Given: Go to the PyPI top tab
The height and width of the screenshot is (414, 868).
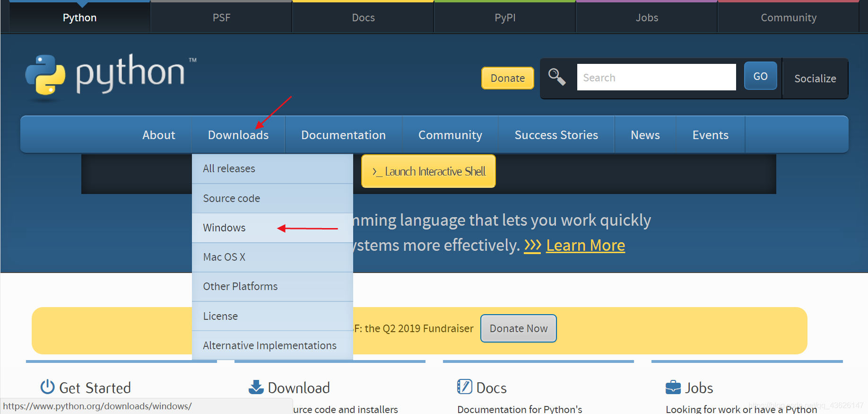Looking at the screenshot, I should [x=505, y=18].
